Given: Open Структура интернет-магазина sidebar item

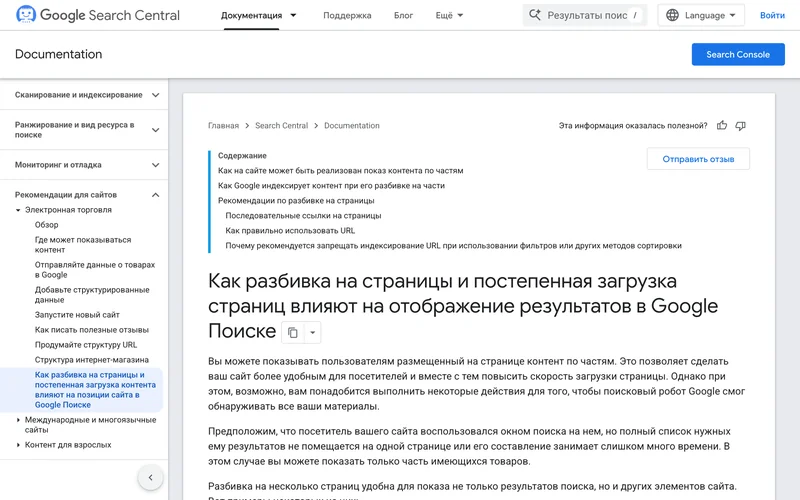Looking at the screenshot, I should click(x=92, y=360).
